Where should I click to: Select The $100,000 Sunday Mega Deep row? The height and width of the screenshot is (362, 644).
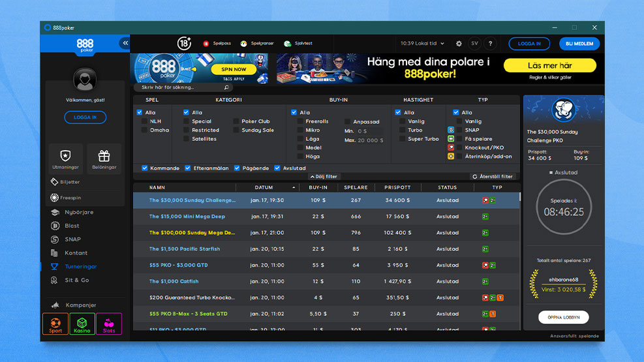tap(326, 233)
